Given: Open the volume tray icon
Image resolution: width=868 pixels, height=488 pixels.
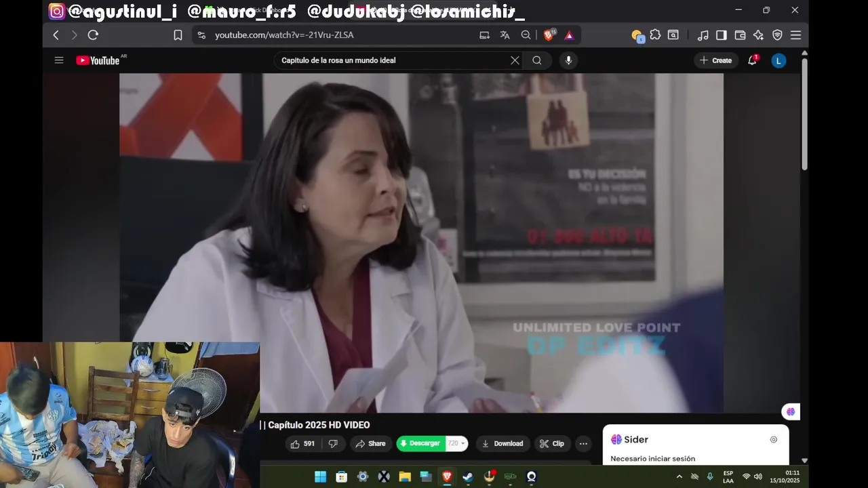Looking at the screenshot, I should point(758,477).
